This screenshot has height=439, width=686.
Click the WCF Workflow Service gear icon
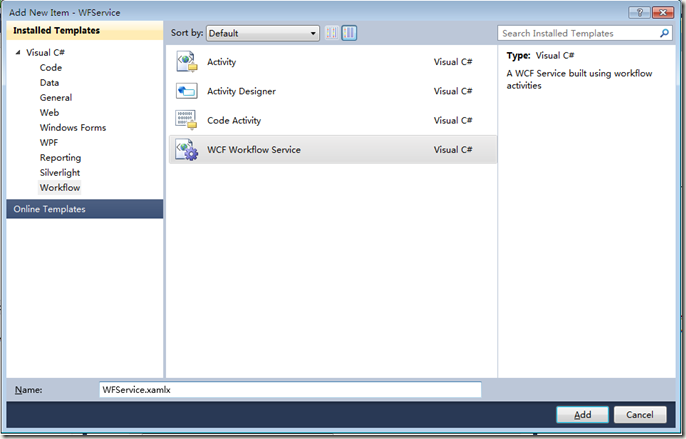pyautogui.click(x=186, y=149)
